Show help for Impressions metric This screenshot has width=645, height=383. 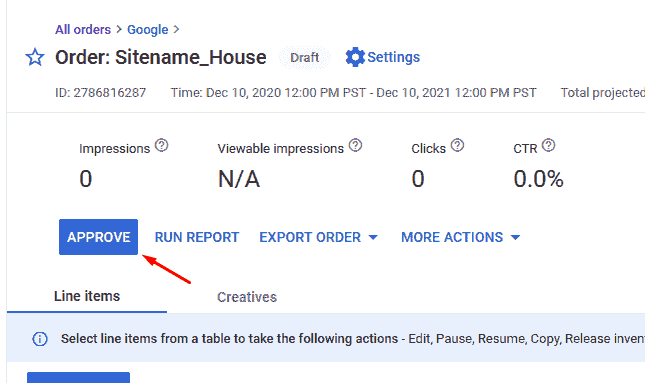point(162,145)
